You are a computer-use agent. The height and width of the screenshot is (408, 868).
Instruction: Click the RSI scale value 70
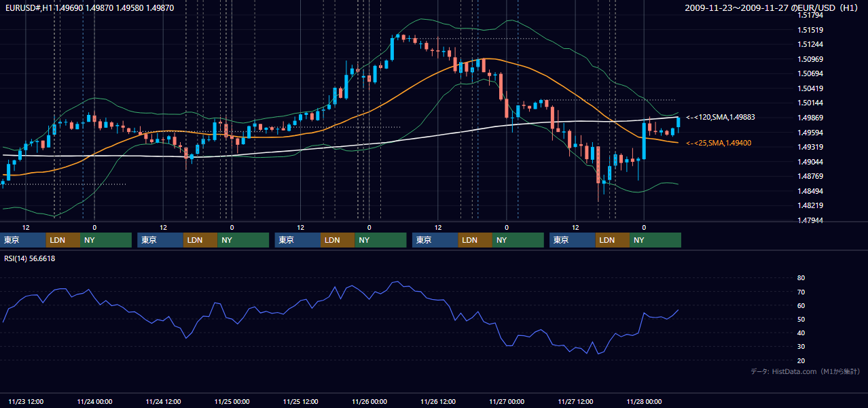tap(801, 292)
